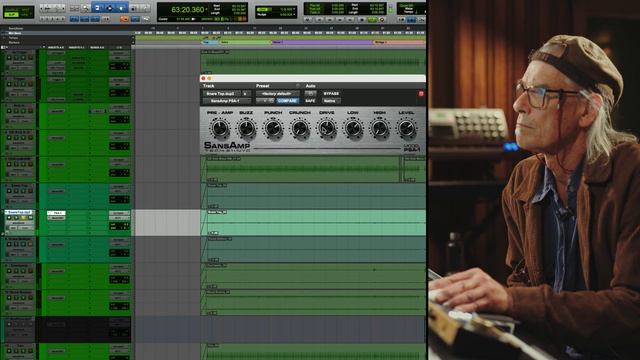Viewport: 640px width, 360px height.
Task: Click the pink marker region in the Markers ruler
Action: (x=399, y=42)
